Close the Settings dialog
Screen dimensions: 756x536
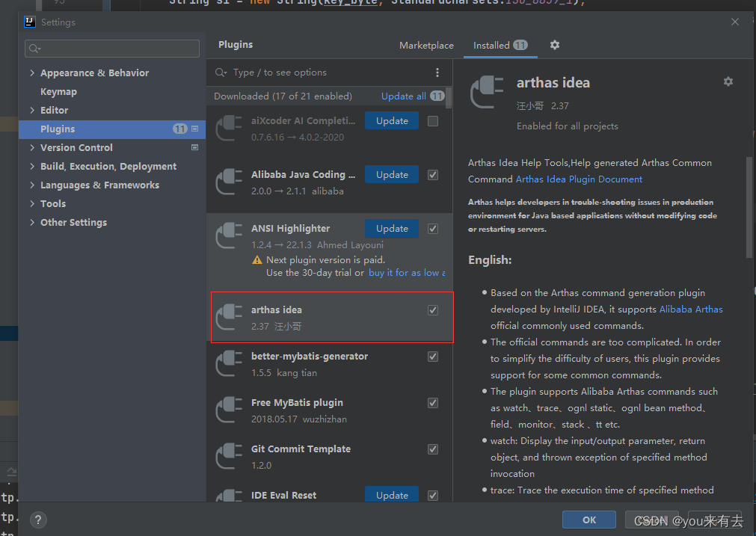point(735,22)
